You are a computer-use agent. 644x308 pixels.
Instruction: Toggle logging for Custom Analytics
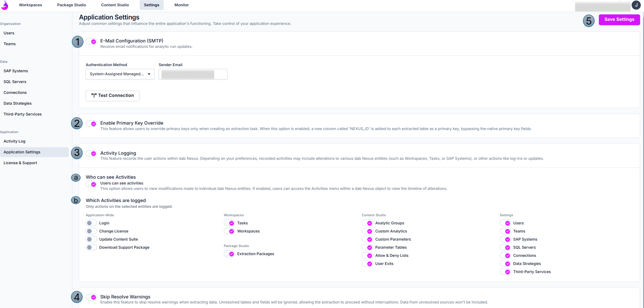coord(367,231)
